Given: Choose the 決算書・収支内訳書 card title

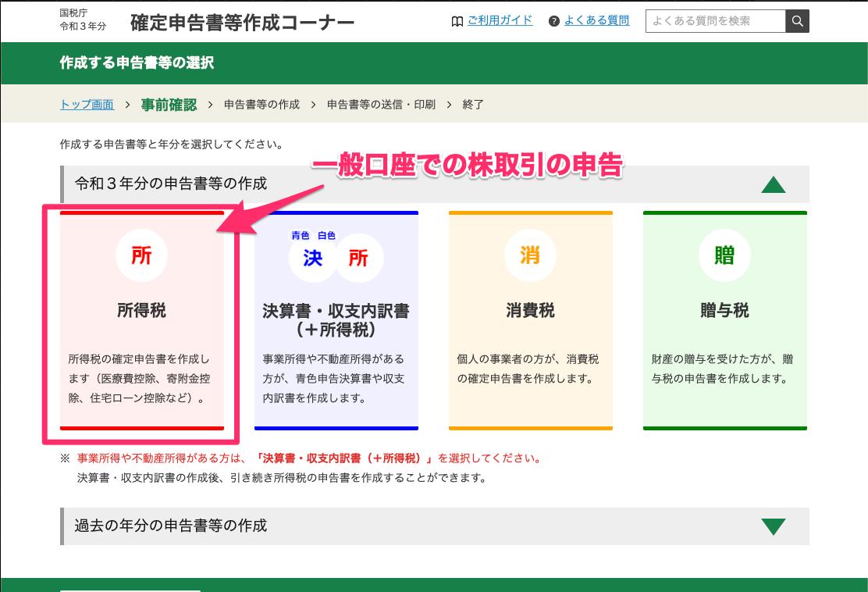Looking at the screenshot, I should 336,320.
